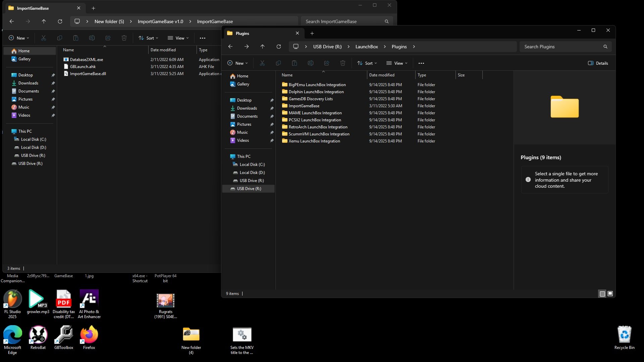Click Share icon in Plugins toolbar
Screen dimensions: 644x362
point(327,63)
